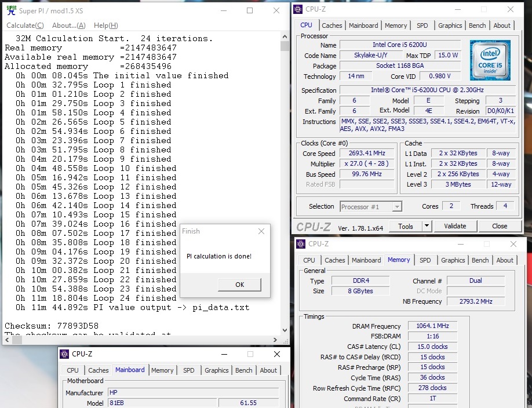Minimize the Mainboard CPU-Z window
The image size is (532, 408).
tap(224, 354)
